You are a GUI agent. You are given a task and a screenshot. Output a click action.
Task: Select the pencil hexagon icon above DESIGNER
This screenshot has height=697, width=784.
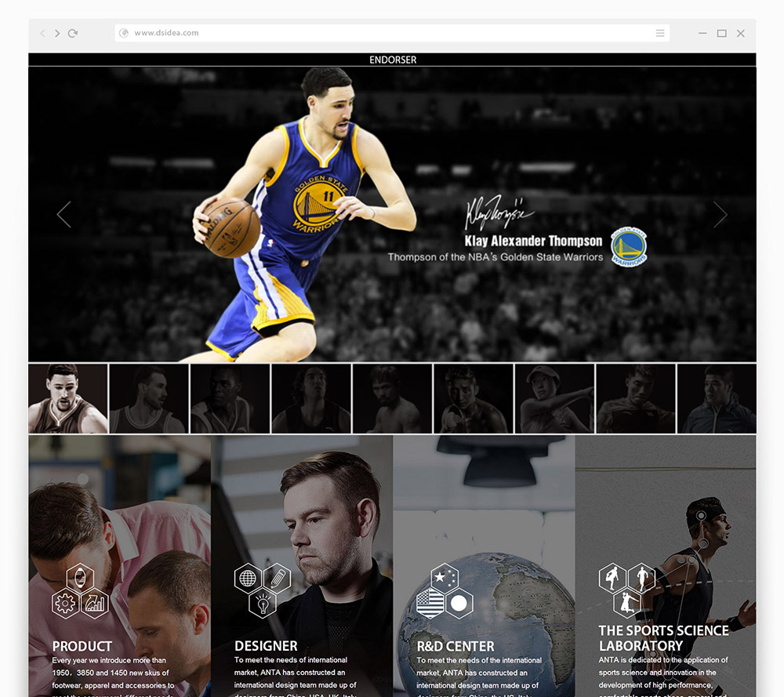pyautogui.click(x=277, y=578)
